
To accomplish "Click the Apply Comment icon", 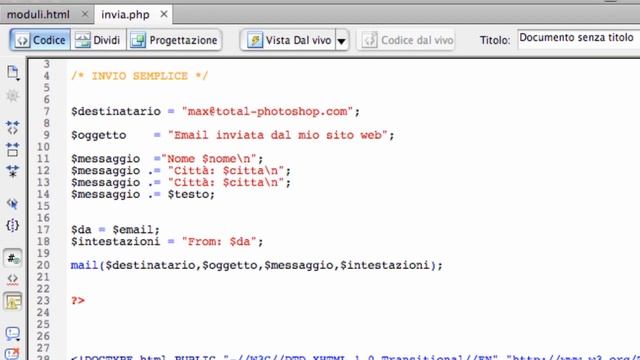I will [13, 333].
